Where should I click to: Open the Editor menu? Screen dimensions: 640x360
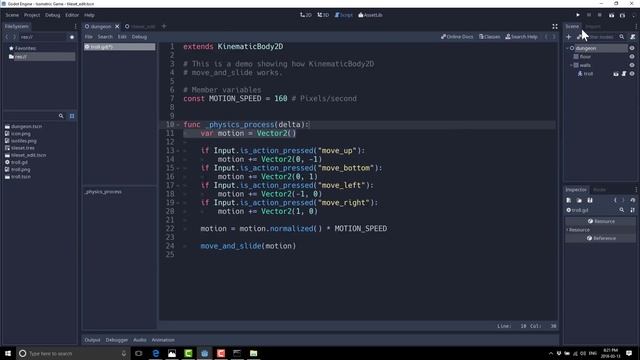click(72, 15)
